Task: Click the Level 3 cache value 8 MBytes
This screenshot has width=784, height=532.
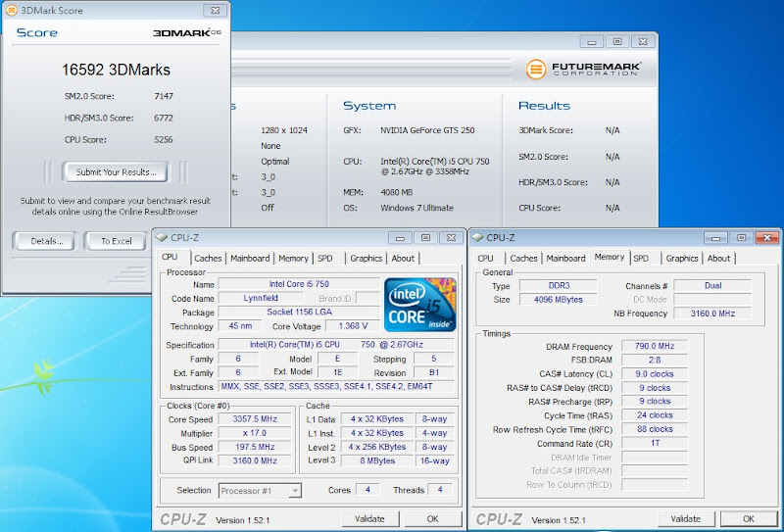Action: point(377,460)
